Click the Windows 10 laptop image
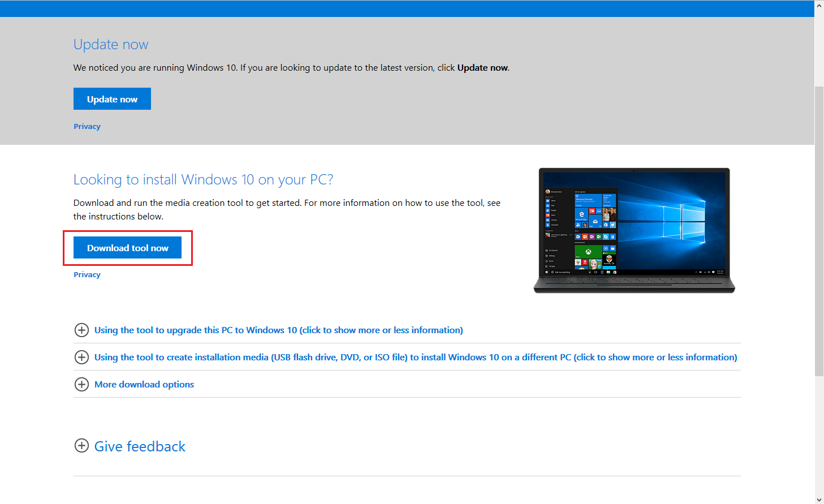This screenshot has height=504, width=824. click(634, 230)
